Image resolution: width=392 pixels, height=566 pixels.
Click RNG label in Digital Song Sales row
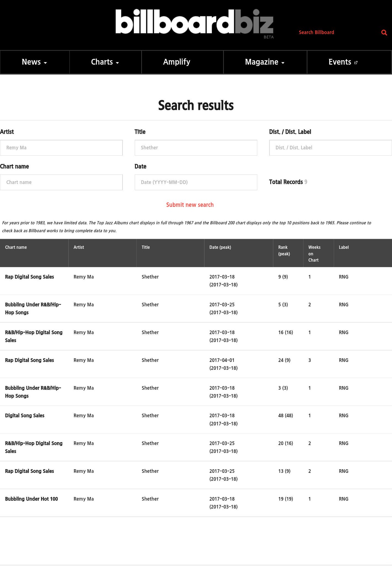[344, 416]
